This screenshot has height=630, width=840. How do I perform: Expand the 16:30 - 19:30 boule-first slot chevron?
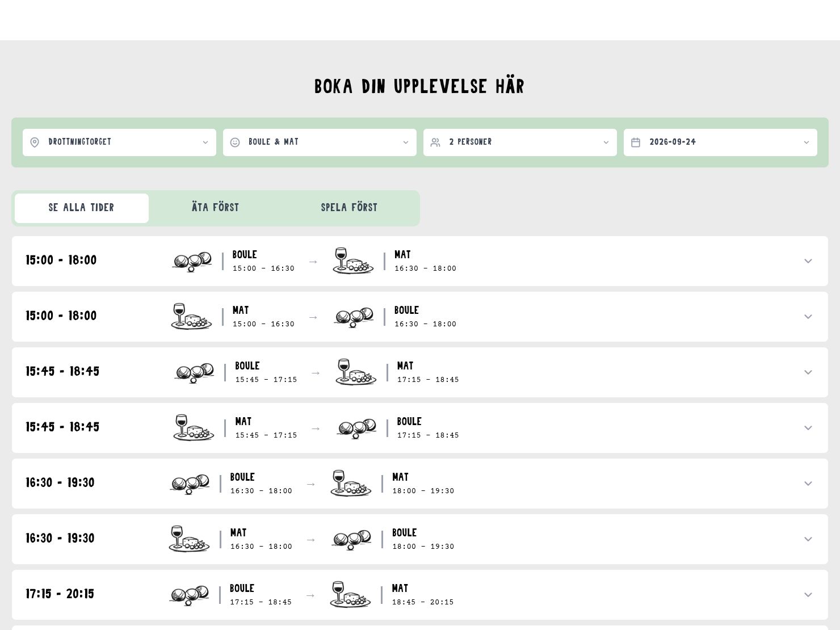pos(808,484)
